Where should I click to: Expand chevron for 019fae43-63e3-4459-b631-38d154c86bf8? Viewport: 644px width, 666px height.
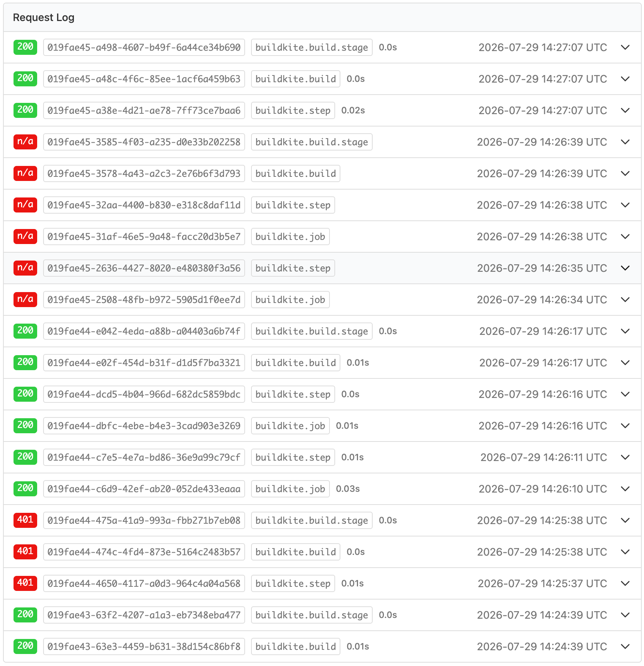[625, 646]
